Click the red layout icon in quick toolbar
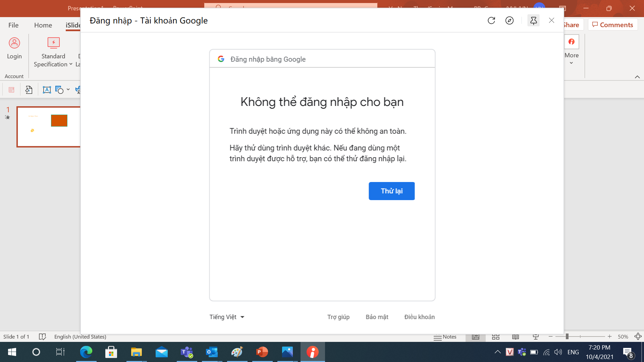Viewport: 644px width, 362px height. (11, 90)
